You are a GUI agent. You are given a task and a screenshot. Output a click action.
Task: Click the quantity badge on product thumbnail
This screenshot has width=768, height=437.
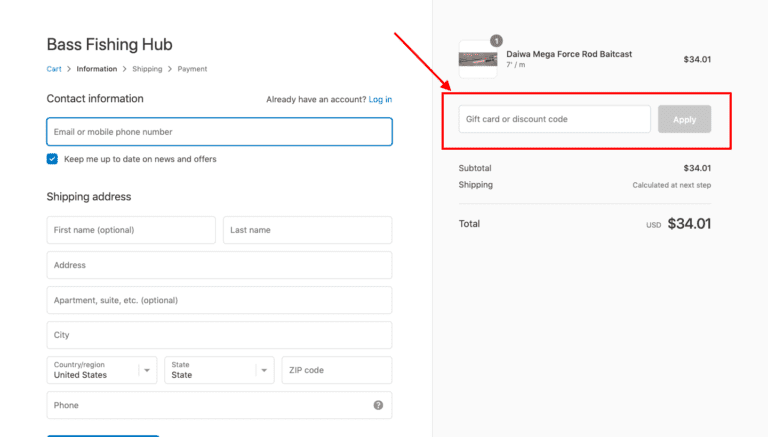(x=496, y=41)
